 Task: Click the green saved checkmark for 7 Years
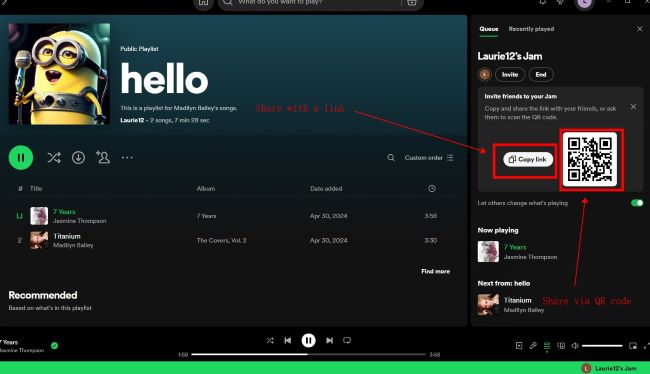pos(54,345)
